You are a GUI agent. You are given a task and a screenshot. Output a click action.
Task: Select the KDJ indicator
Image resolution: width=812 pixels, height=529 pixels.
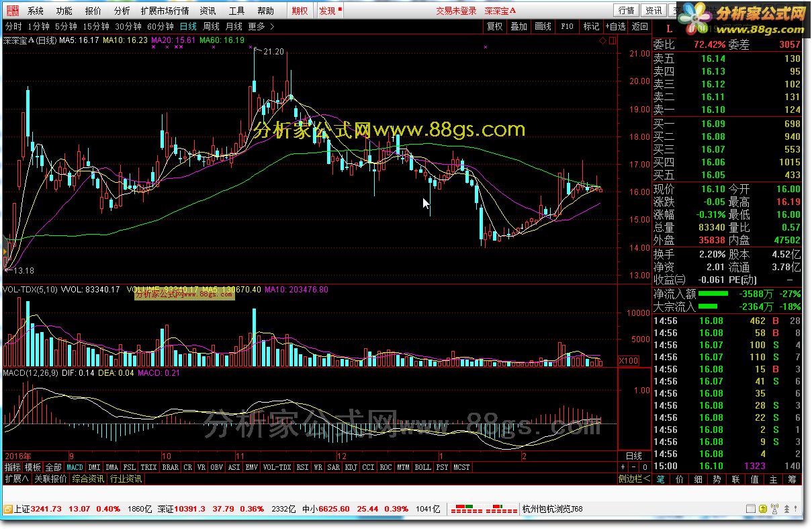click(351, 467)
